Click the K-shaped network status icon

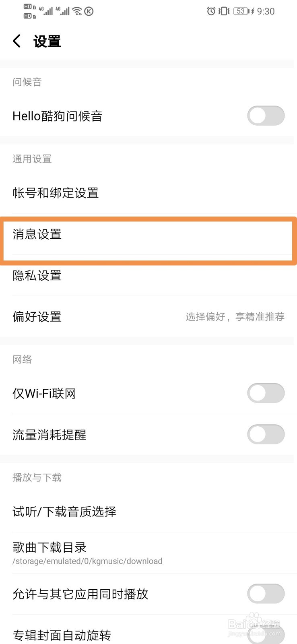point(88,11)
